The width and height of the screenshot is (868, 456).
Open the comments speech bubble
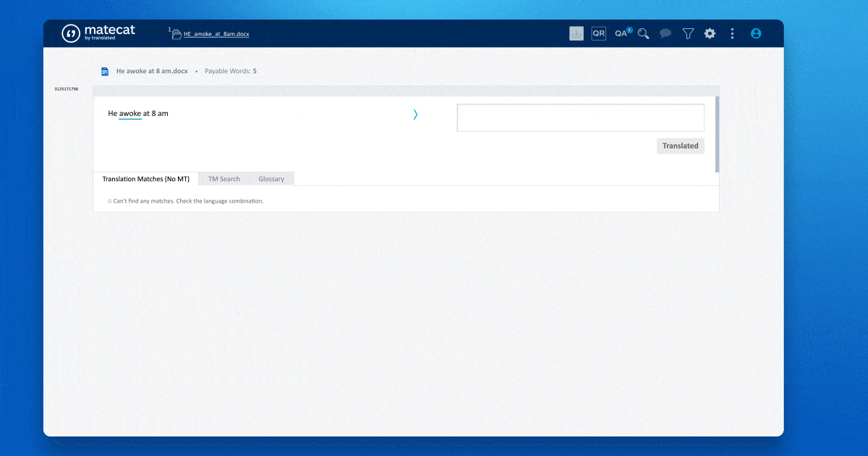[665, 33]
